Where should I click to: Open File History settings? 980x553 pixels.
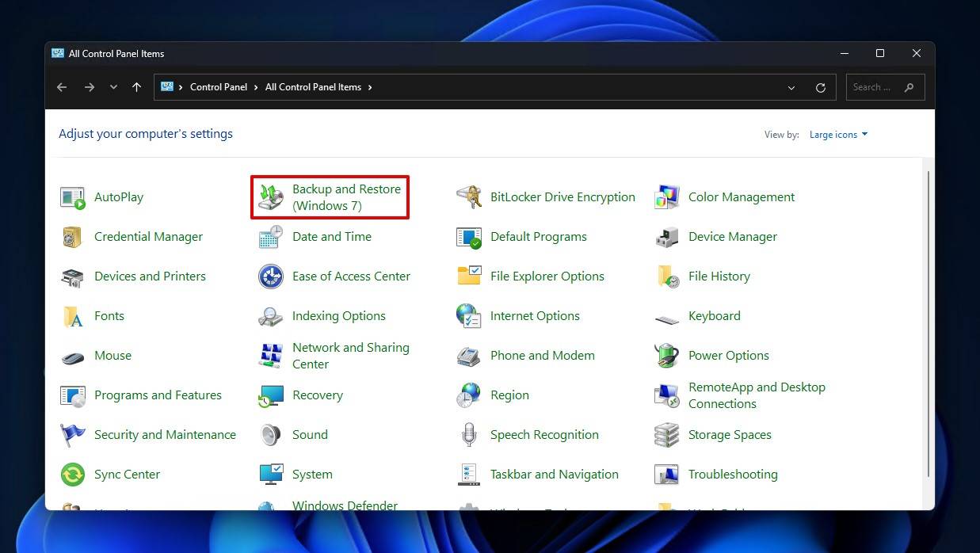coord(719,276)
